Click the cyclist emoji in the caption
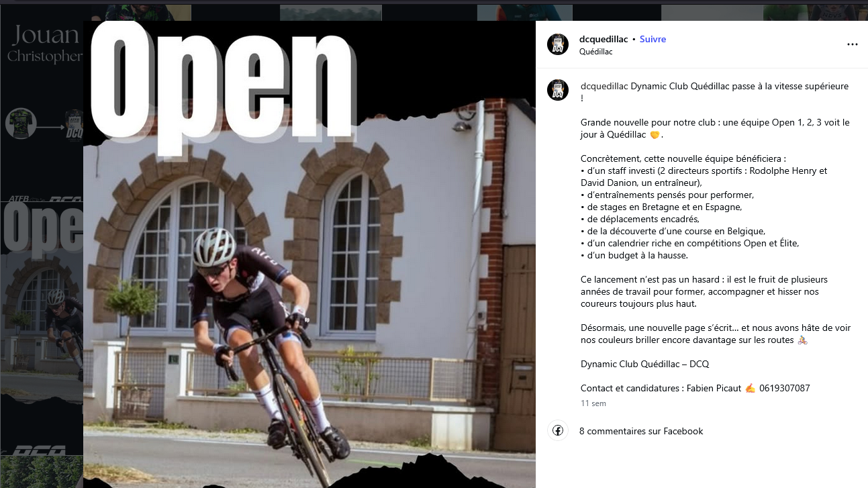This screenshot has height=488, width=868. (802, 340)
